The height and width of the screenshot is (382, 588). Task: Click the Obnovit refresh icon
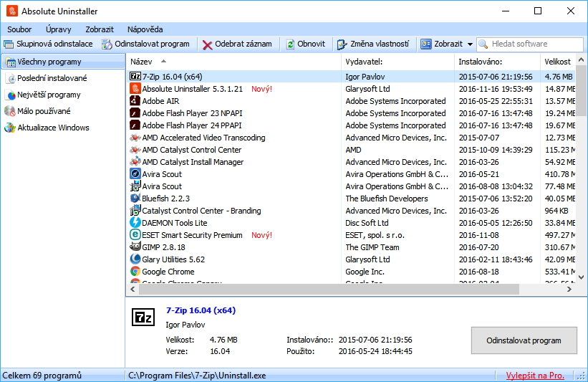[290, 44]
